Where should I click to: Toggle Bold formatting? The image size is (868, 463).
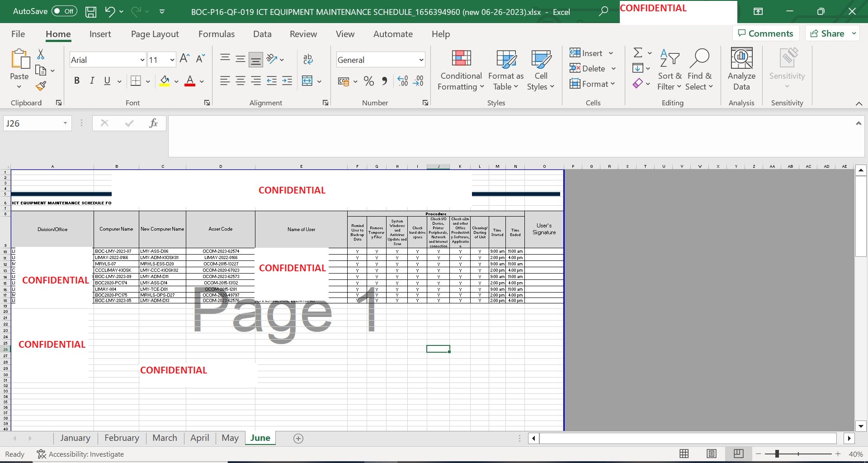tap(77, 81)
